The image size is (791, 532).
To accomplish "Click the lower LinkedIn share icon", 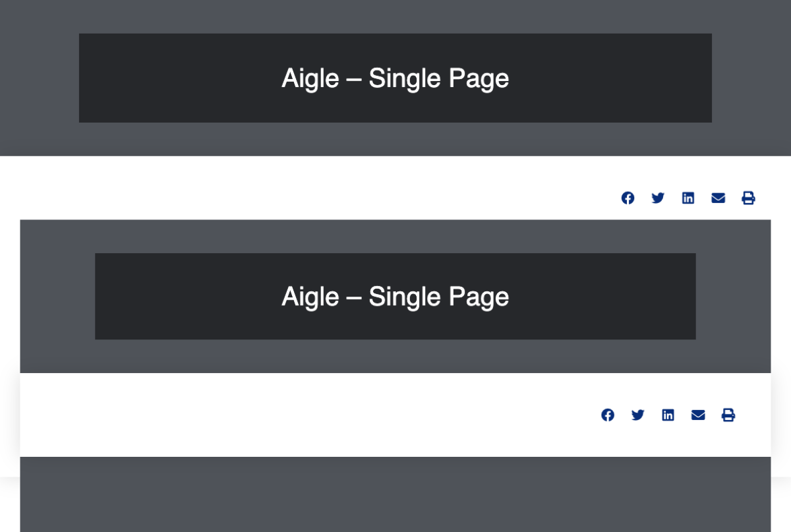I will pos(668,415).
